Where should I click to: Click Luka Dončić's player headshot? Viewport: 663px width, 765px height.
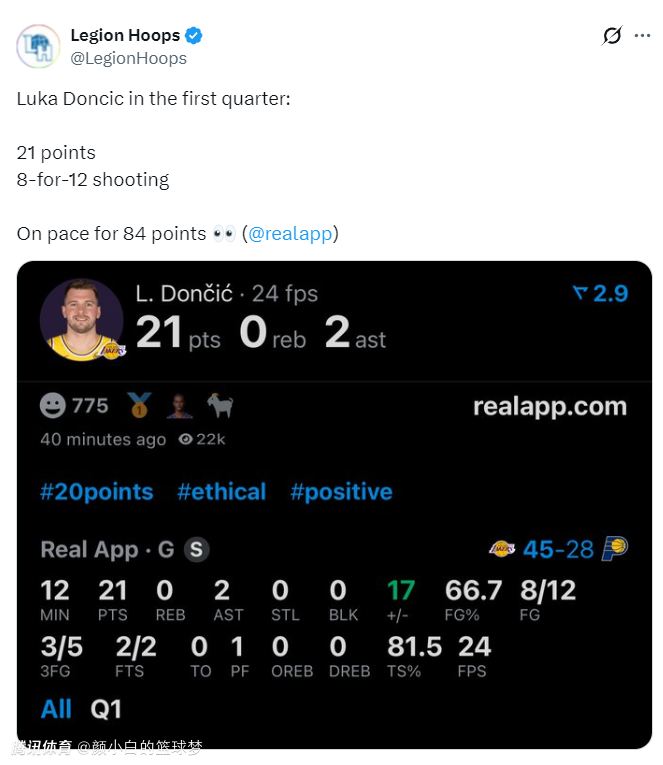(81, 320)
